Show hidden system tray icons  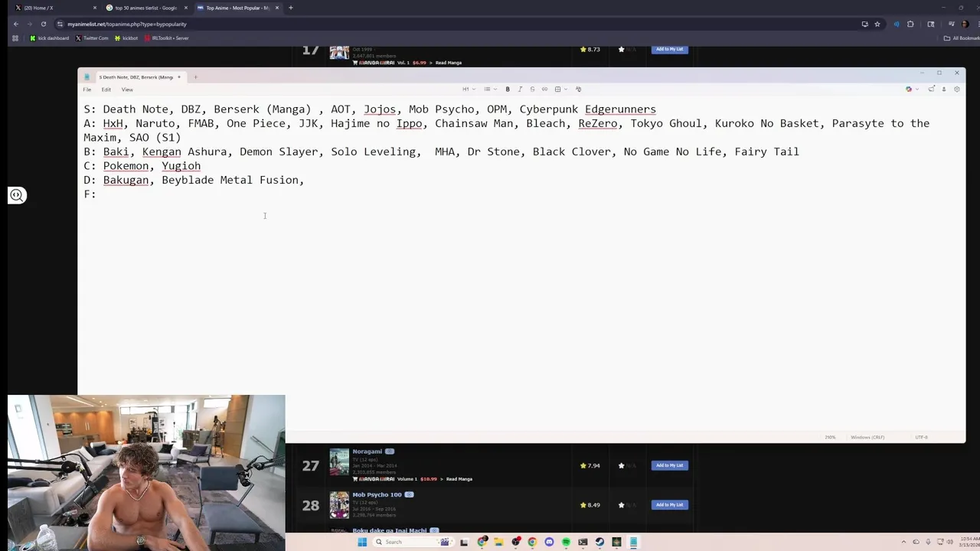click(x=903, y=542)
